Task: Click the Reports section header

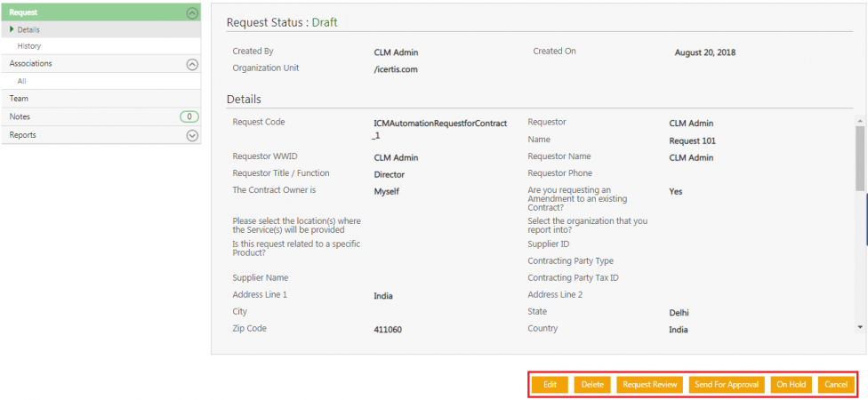Action: [x=23, y=135]
